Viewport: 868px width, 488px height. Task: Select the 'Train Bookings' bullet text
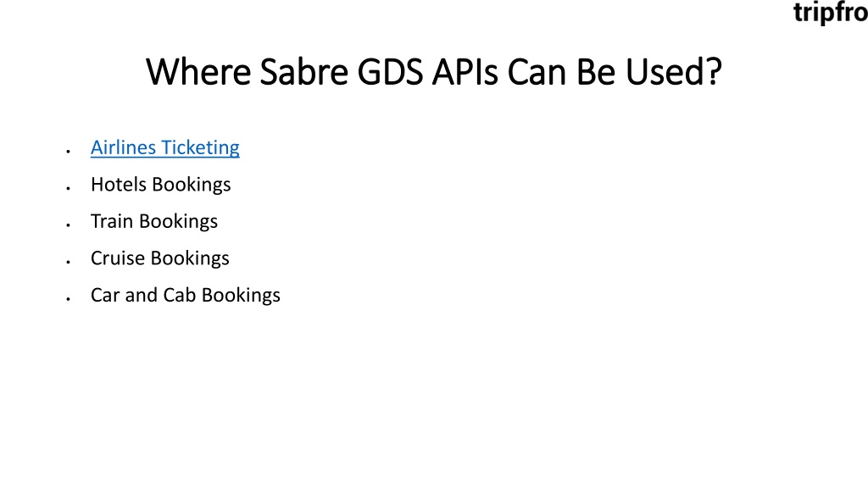pos(154,221)
